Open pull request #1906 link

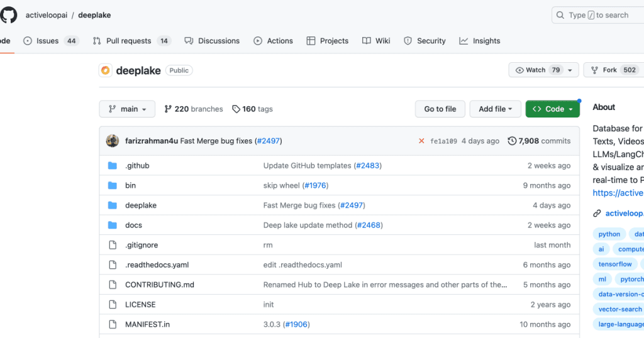point(296,324)
